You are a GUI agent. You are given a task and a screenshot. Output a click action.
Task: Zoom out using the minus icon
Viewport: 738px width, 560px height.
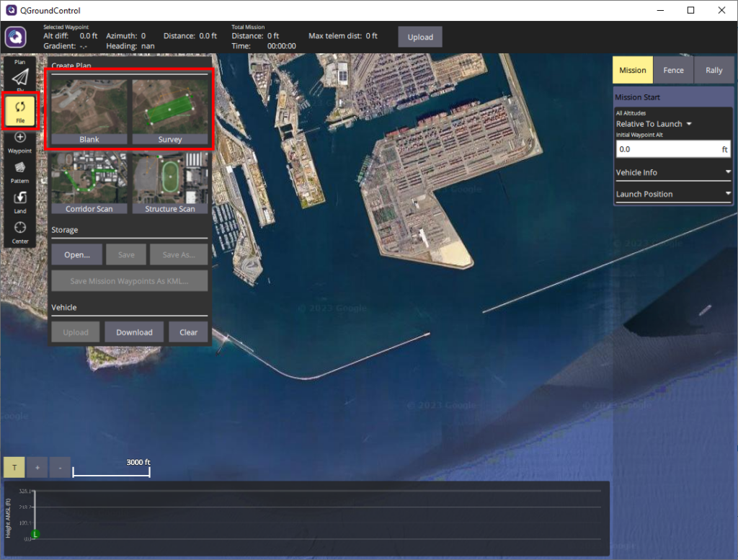[60, 467]
